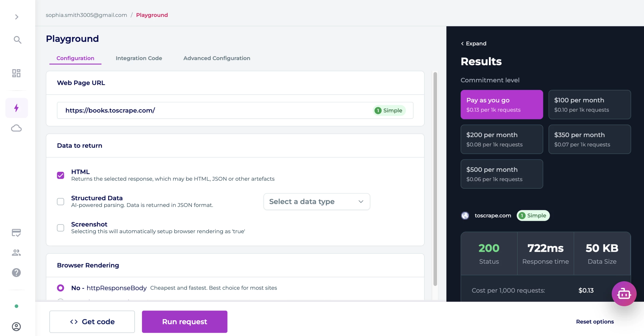Click the Simple badge beside toscrape.com
The height and width of the screenshot is (336, 644).
533,216
